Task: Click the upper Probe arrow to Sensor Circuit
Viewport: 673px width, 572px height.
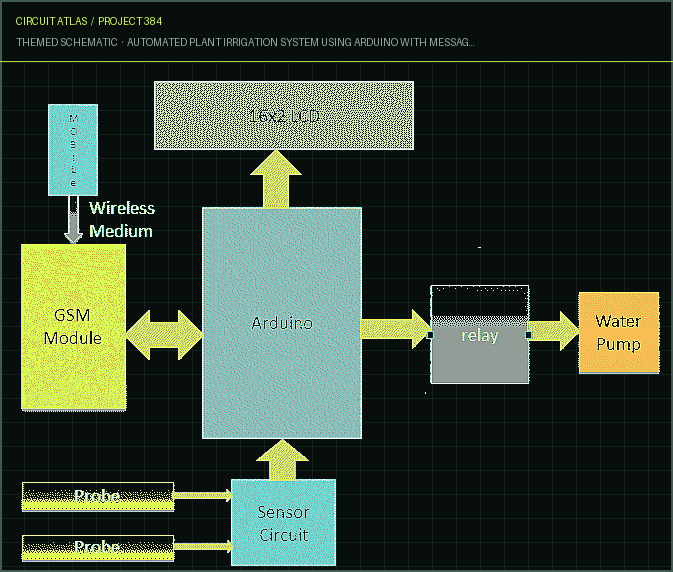Action: (x=203, y=496)
